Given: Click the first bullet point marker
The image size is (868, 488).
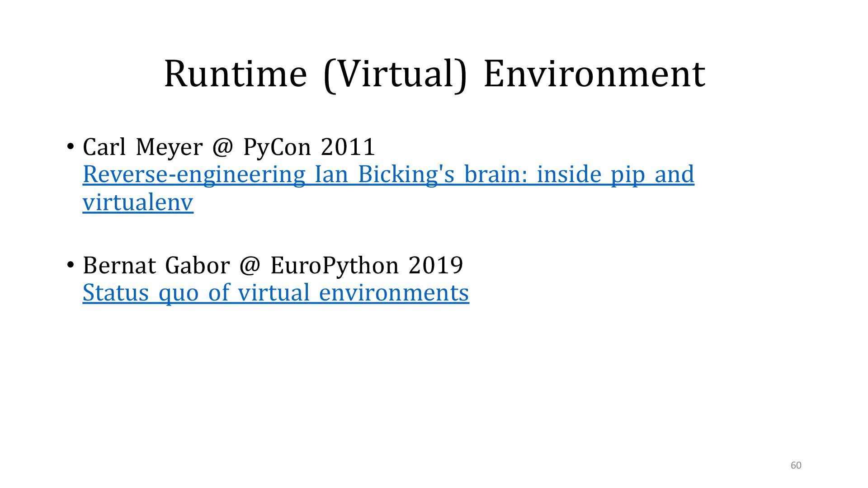Looking at the screenshot, I should pos(70,146).
